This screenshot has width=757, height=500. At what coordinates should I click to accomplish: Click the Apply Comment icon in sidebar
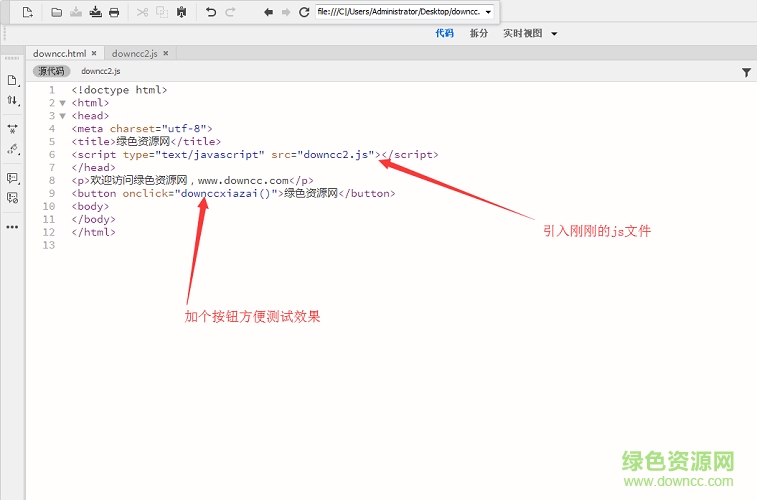[x=12, y=177]
